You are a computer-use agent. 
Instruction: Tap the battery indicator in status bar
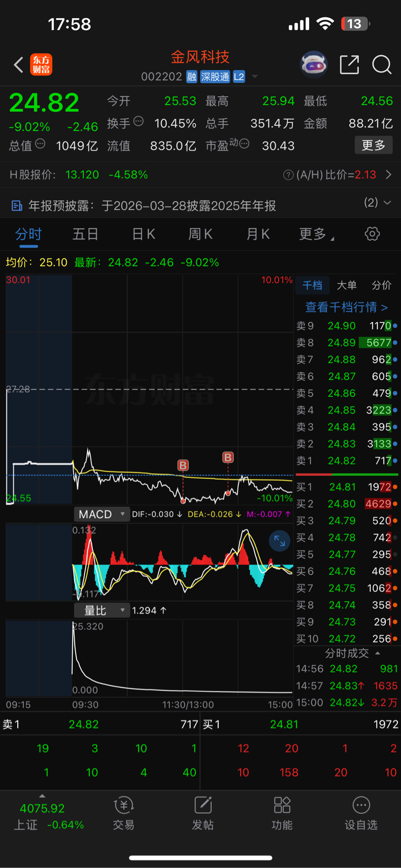click(x=355, y=24)
